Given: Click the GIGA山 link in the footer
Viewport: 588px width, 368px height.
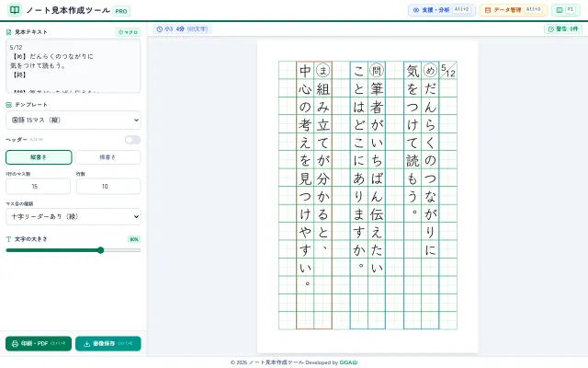Looking at the screenshot, I should coord(348,362).
